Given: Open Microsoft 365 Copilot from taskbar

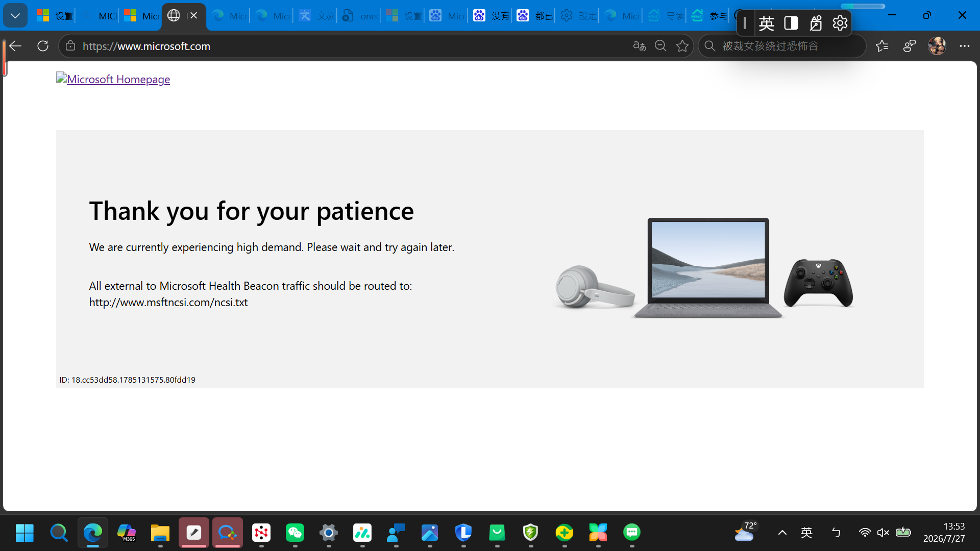Looking at the screenshot, I should (x=126, y=533).
